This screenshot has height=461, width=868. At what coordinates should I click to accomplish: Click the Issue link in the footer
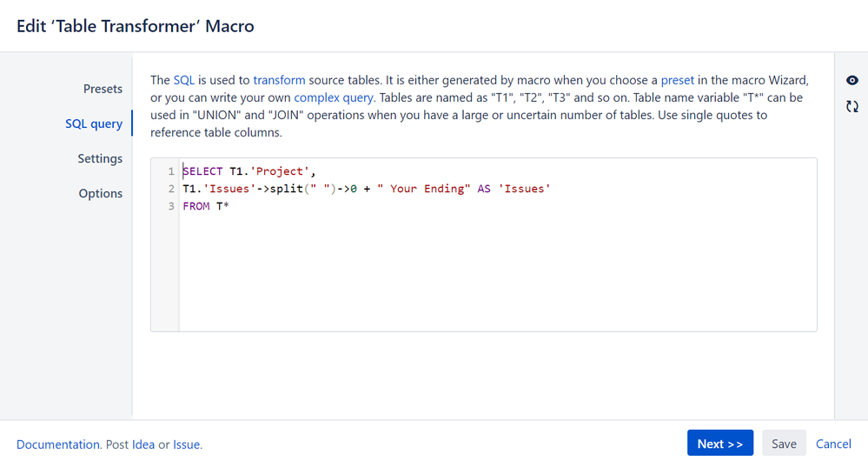[186, 444]
